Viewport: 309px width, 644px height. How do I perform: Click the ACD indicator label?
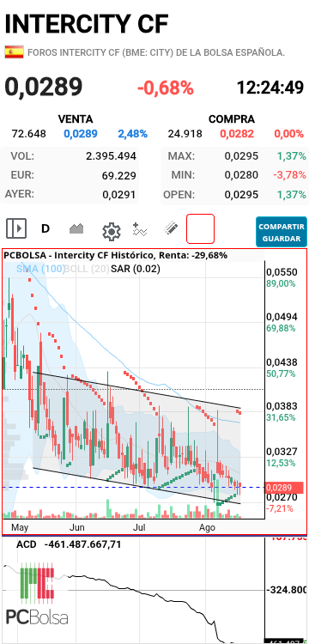[27, 544]
